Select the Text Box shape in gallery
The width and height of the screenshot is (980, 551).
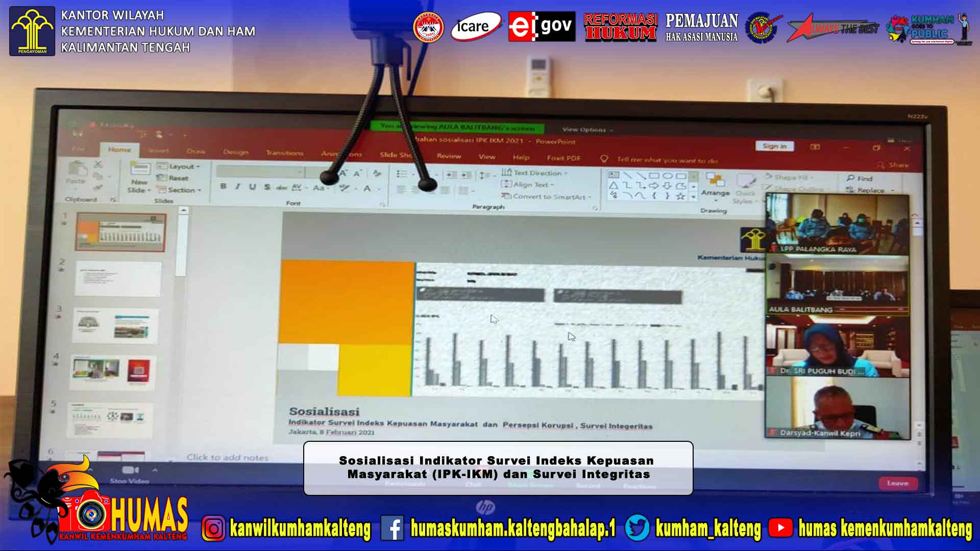click(x=614, y=175)
